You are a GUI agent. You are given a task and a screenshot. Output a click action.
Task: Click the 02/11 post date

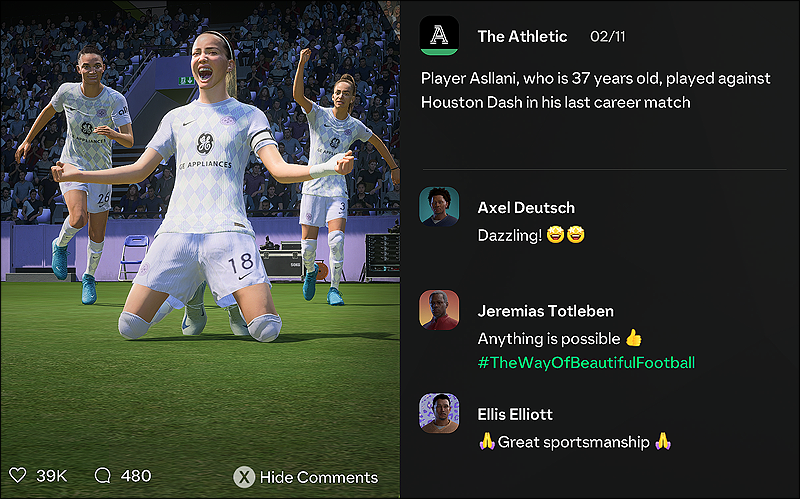pos(607,37)
